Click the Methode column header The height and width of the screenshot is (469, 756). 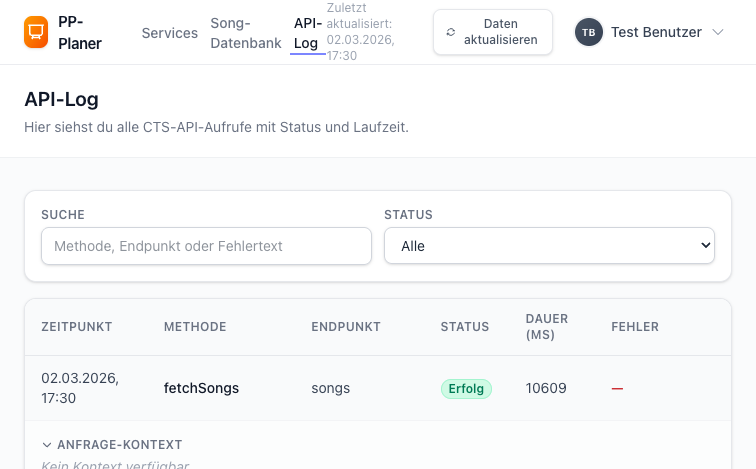tap(195, 327)
